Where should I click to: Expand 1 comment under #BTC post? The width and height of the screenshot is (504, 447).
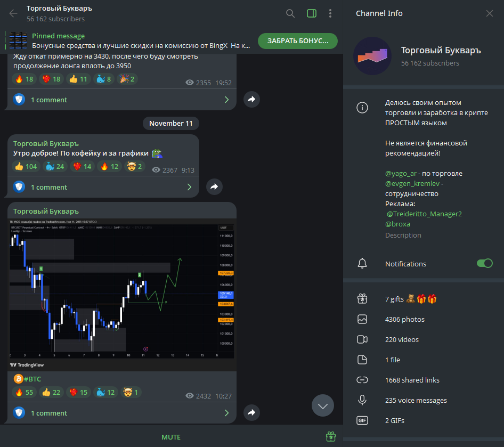point(122,413)
